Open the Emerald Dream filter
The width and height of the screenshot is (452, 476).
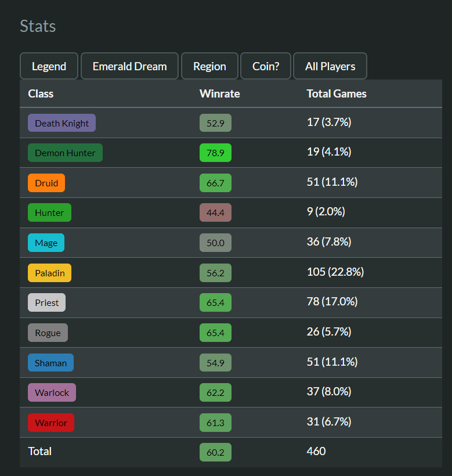pyautogui.click(x=129, y=66)
